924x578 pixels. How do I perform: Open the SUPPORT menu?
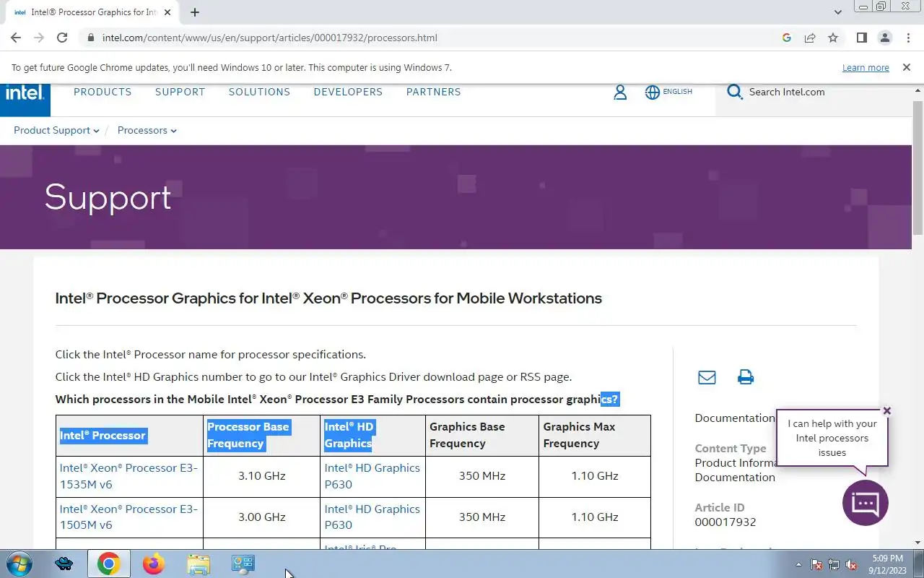click(x=180, y=92)
